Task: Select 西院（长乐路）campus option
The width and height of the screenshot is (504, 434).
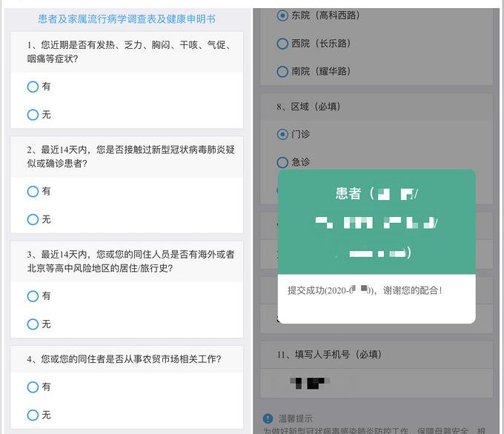Action: (x=282, y=44)
